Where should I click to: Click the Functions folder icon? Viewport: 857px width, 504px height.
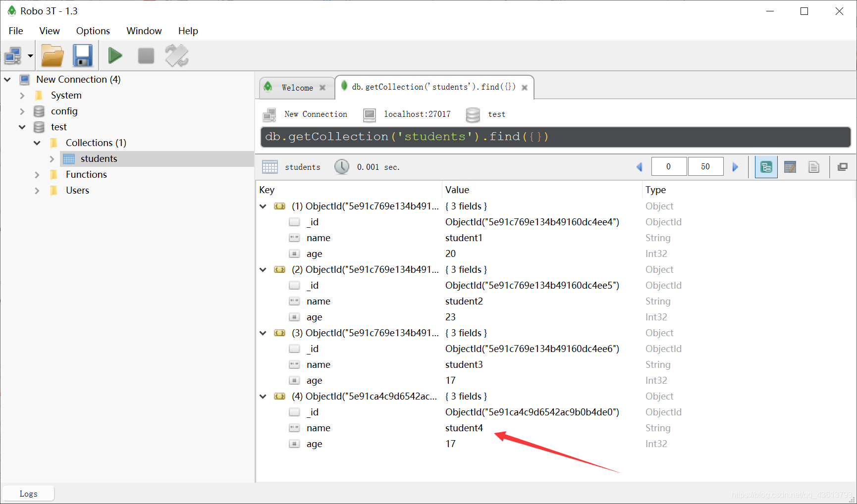[x=54, y=174]
